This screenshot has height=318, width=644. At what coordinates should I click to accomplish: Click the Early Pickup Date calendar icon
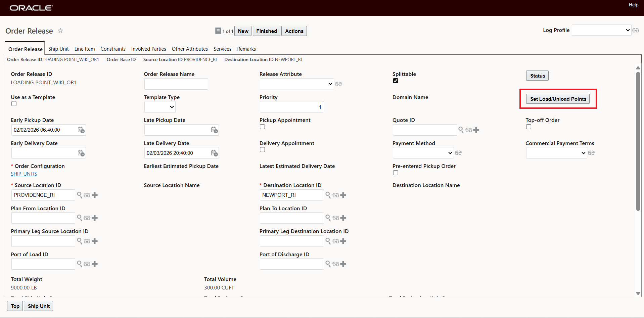coord(81,130)
